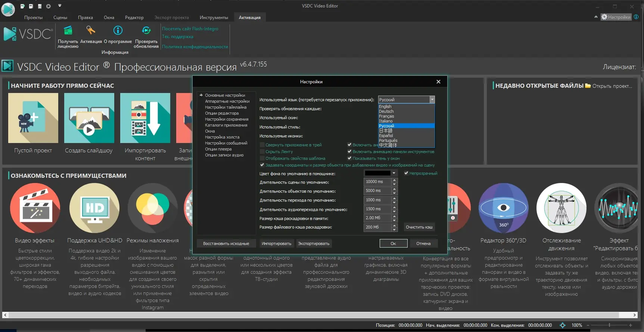Expand the default background color dropdown
The width and height of the screenshot is (644, 332).
pyautogui.click(x=394, y=173)
